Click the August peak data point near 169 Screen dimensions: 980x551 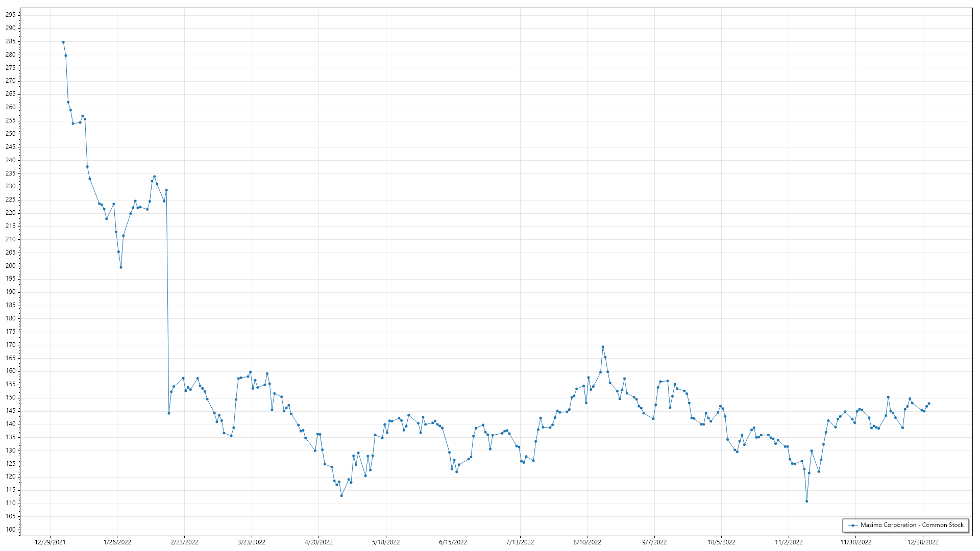click(603, 347)
